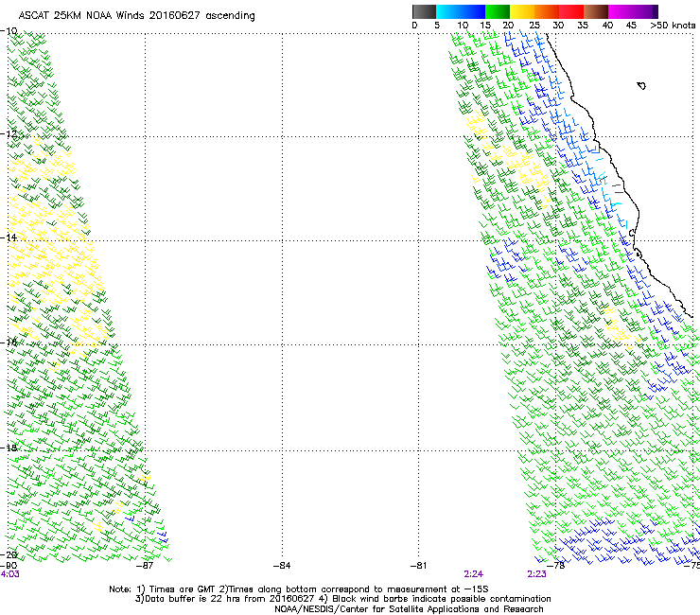
Task: Click the 'Times are GMT' note line
Action: 299,589
